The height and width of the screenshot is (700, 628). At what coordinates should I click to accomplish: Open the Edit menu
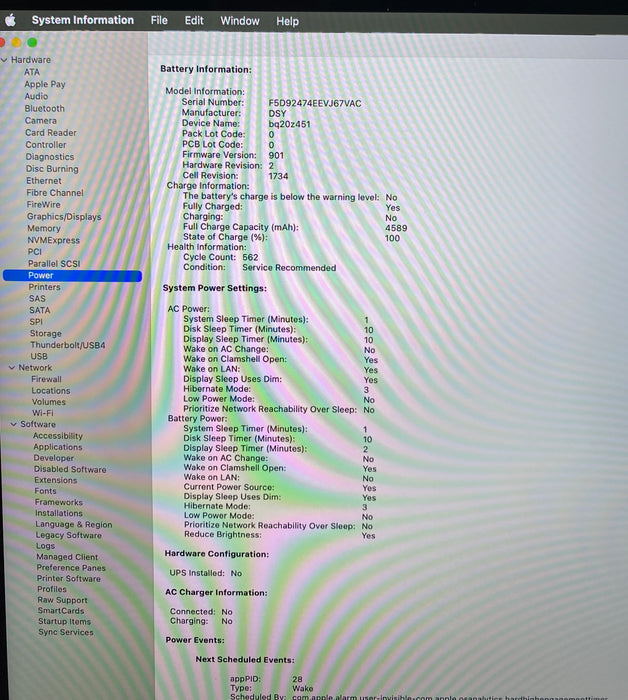194,21
